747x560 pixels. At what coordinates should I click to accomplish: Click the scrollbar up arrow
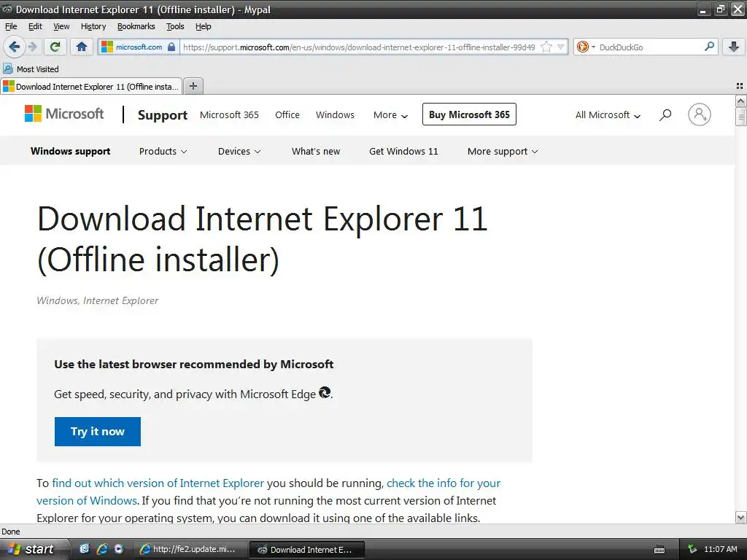point(740,101)
